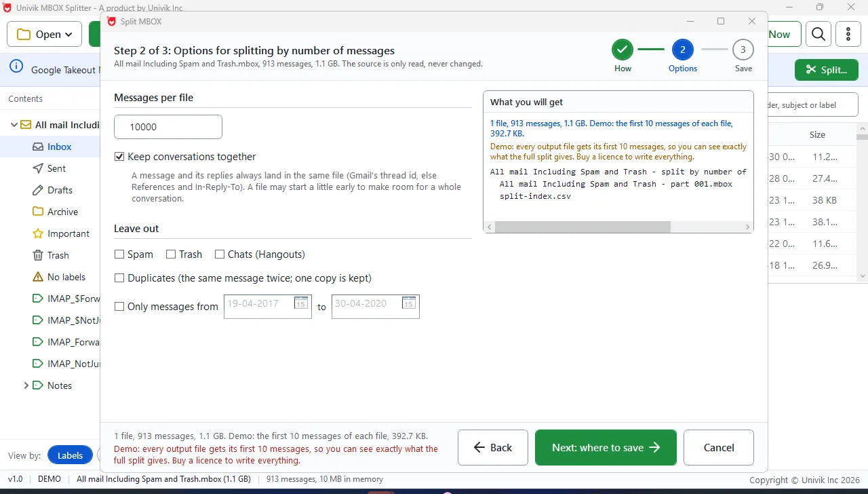The image size is (868, 494).
Task: Click the Important star icon
Action: tap(38, 233)
